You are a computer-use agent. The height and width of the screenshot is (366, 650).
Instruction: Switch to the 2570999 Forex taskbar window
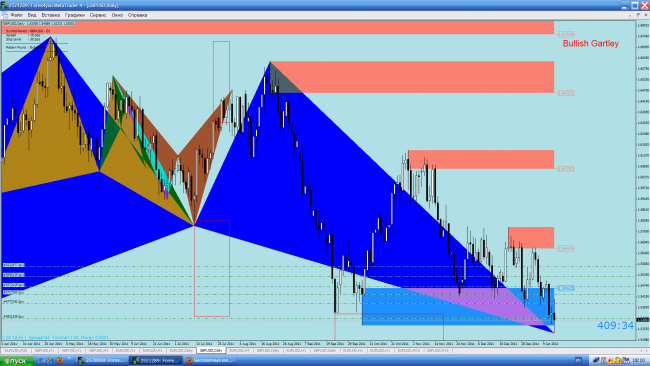point(102,361)
